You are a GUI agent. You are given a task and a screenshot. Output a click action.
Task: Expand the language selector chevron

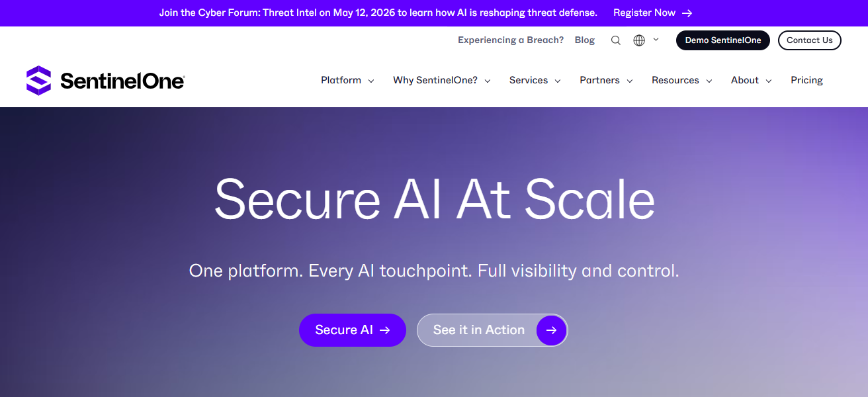(656, 40)
